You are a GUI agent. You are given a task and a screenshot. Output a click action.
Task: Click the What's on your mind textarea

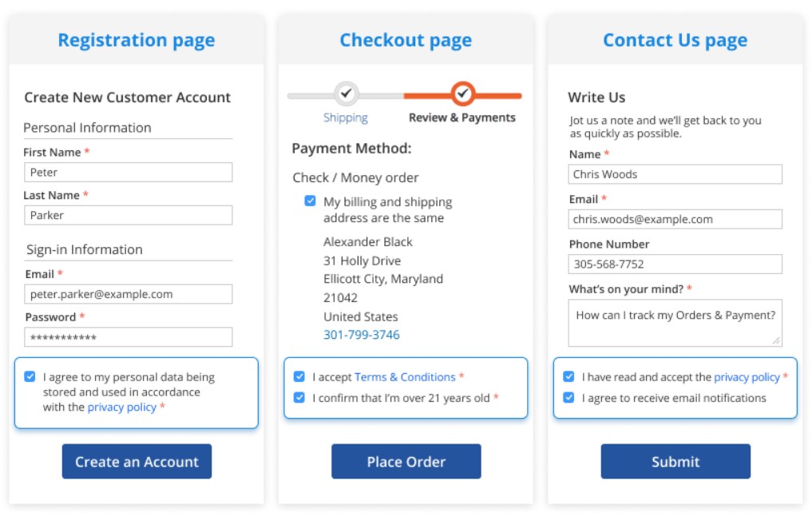[675, 323]
